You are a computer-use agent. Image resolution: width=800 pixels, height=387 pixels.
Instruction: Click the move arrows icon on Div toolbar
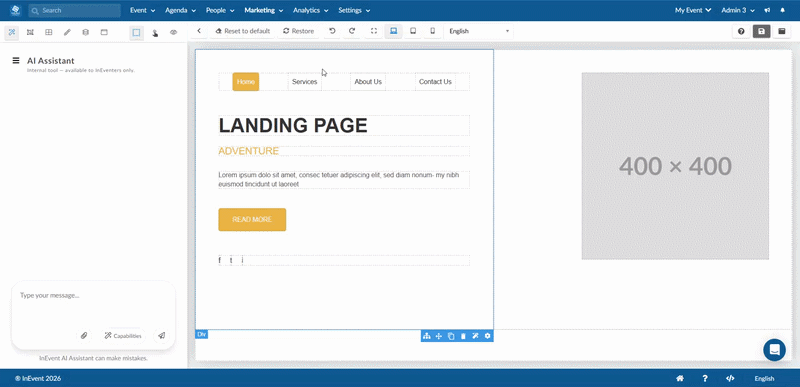pos(438,336)
